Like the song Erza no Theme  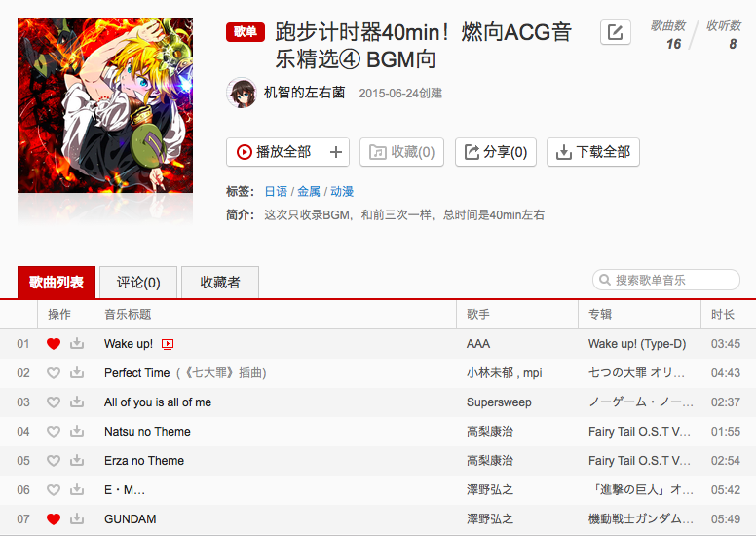pos(54,461)
